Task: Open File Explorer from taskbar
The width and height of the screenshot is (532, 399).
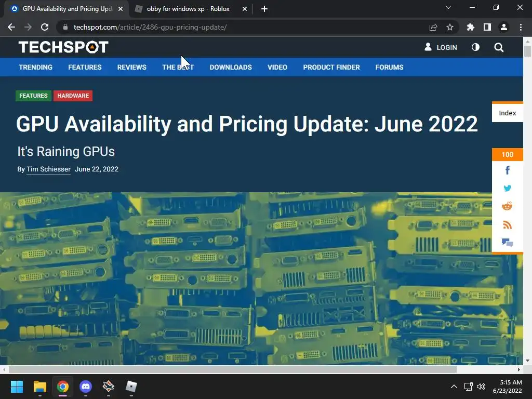Action: (x=39, y=387)
